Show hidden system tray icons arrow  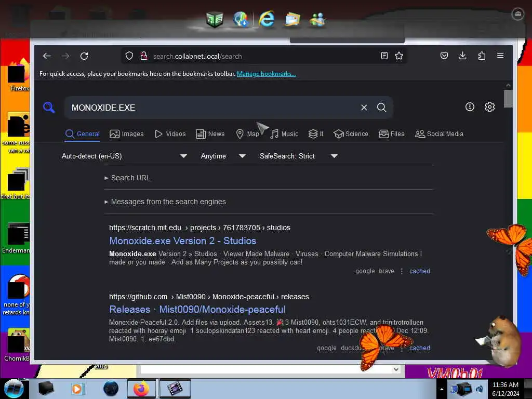pos(442,389)
